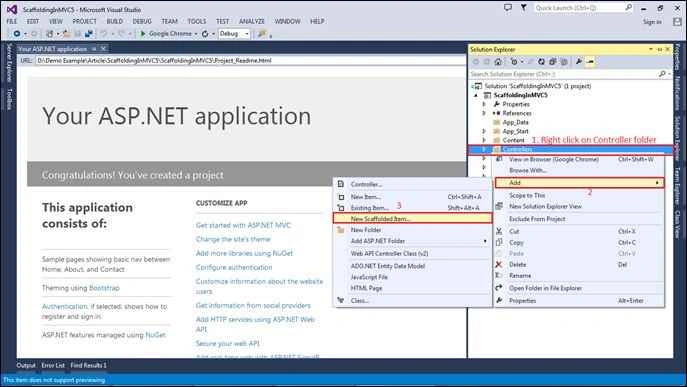Click the Cut scissors icon in context menu
The image size is (687, 387).
[x=499, y=231]
